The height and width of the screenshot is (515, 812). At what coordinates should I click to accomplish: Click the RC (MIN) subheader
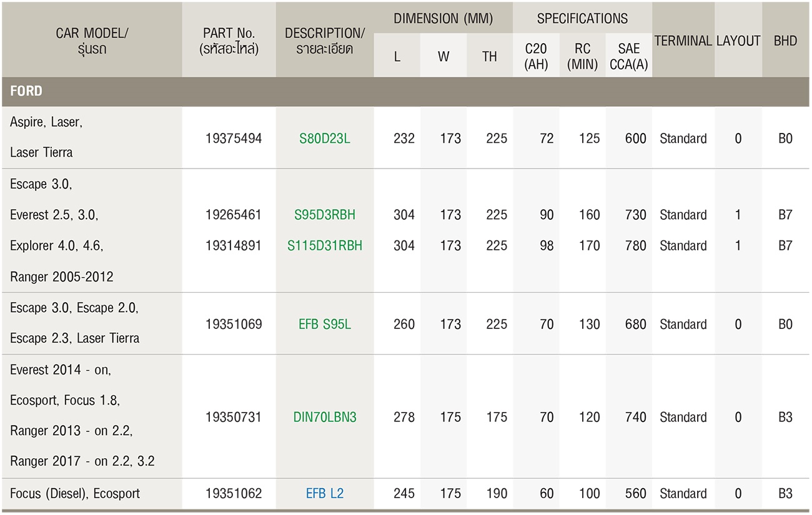(x=583, y=56)
